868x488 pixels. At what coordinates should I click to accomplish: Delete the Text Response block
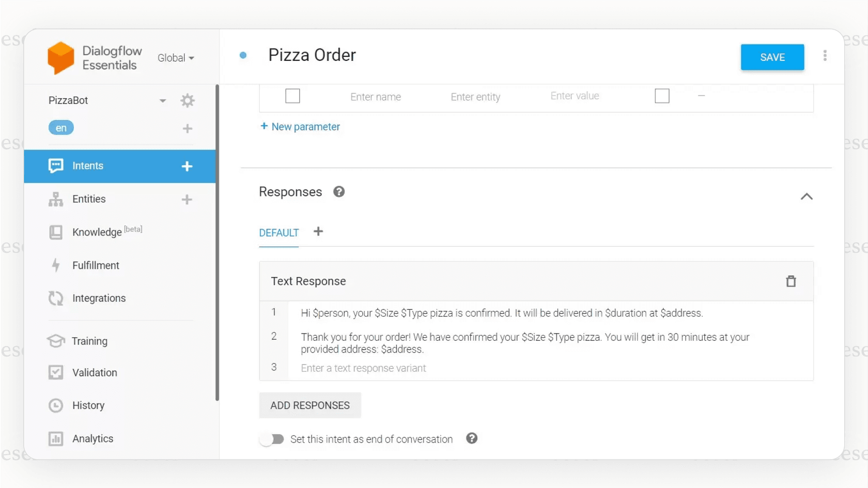791,281
